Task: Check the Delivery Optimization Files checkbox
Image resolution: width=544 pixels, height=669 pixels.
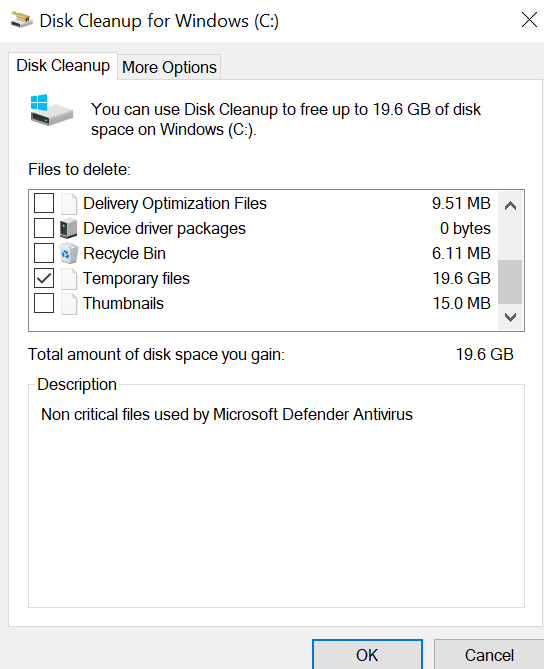Action: [44, 203]
